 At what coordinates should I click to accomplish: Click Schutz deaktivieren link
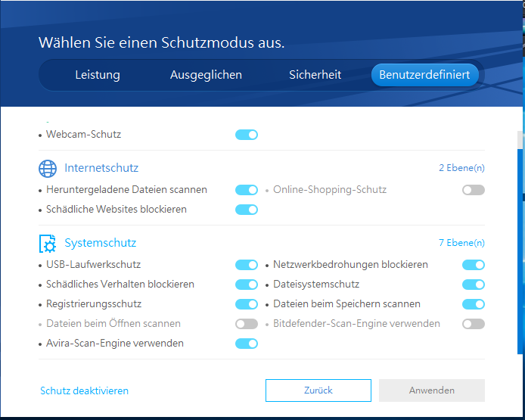84,391
